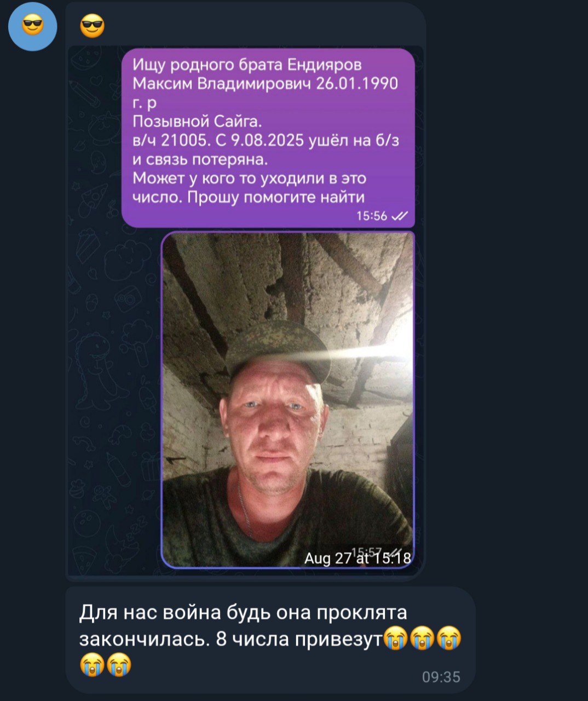588x701 pixels.
Task: Select the purple bubble starting "Ищу родного брата"
Action: coord(268,137)
